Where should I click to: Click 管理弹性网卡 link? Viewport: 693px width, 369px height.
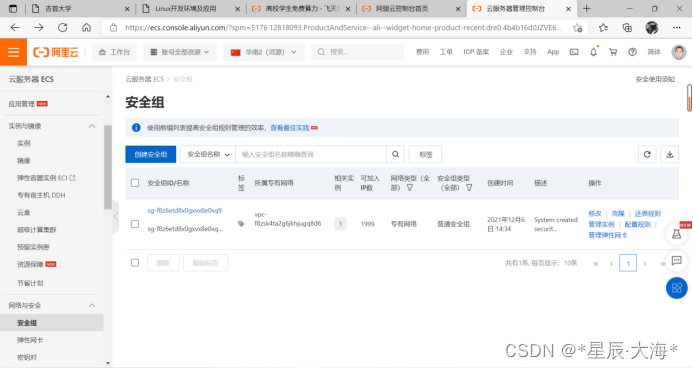[608, 235]
